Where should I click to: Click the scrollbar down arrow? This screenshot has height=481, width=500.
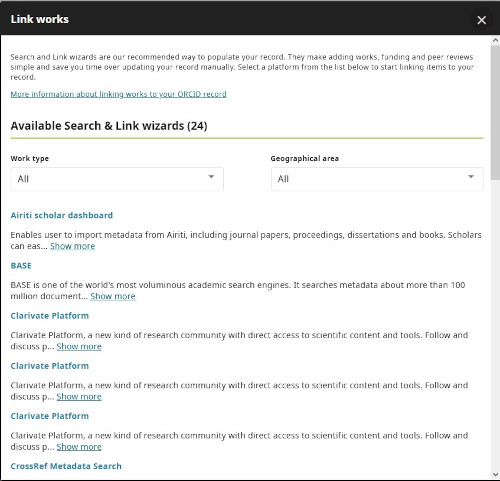tap(495, 475)
